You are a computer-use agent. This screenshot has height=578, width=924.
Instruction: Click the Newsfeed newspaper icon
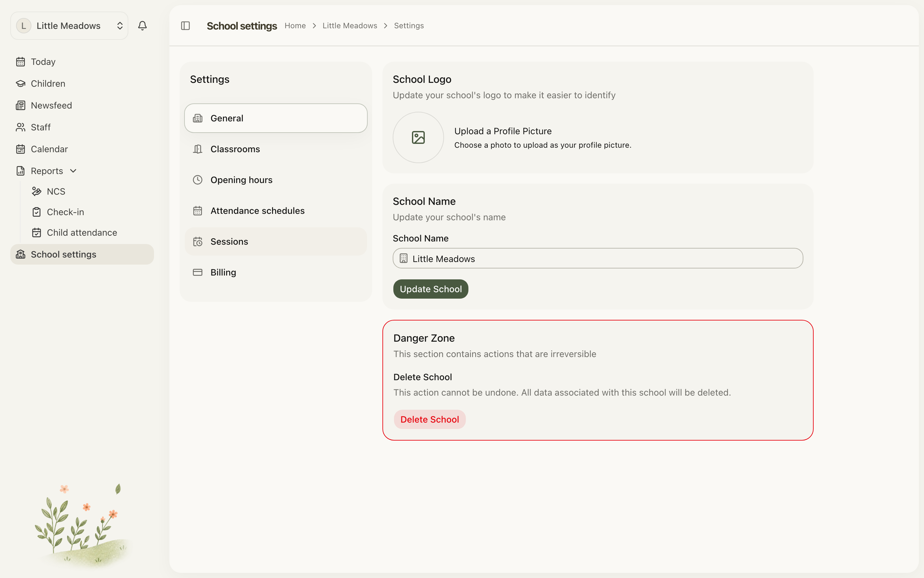point(21,106)
